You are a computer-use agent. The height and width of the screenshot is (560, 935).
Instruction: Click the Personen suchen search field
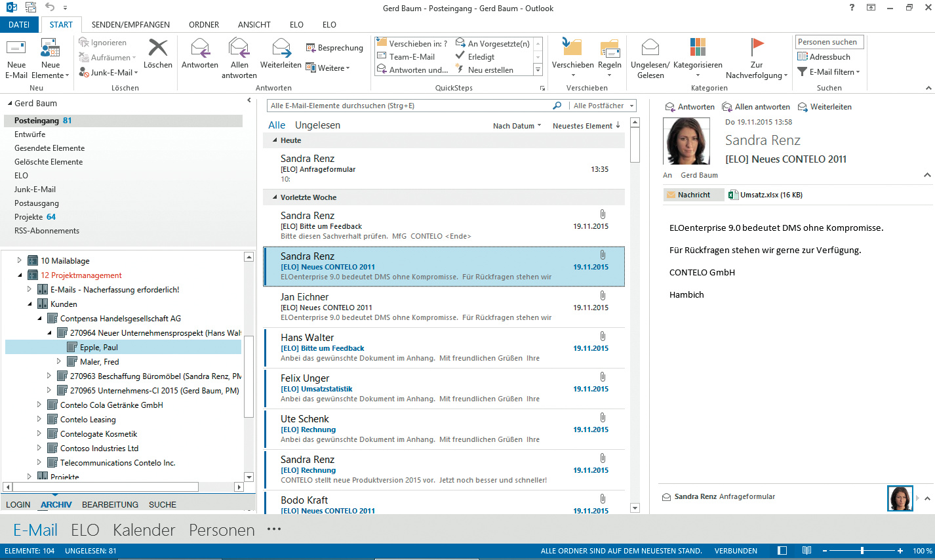tap(829, 42)
